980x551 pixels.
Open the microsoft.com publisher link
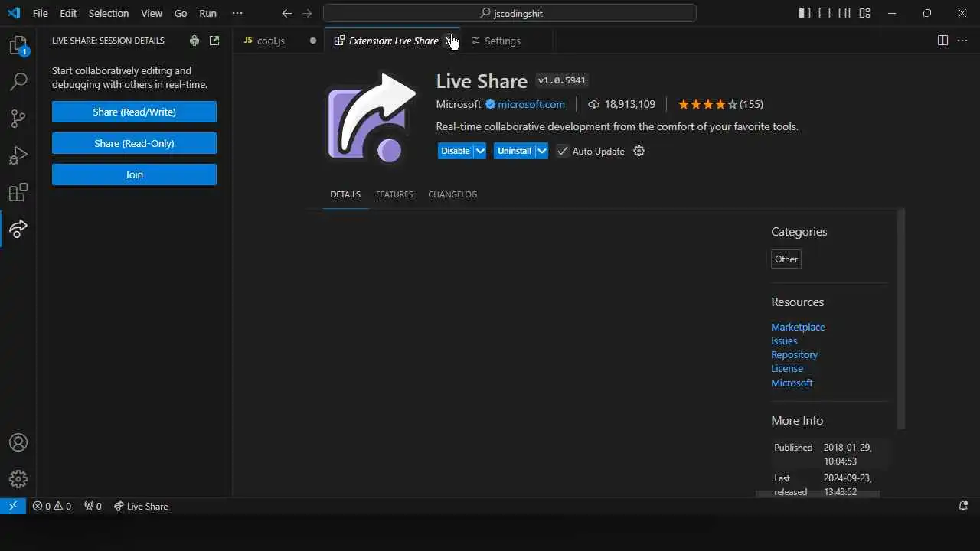tap(531, 104)
